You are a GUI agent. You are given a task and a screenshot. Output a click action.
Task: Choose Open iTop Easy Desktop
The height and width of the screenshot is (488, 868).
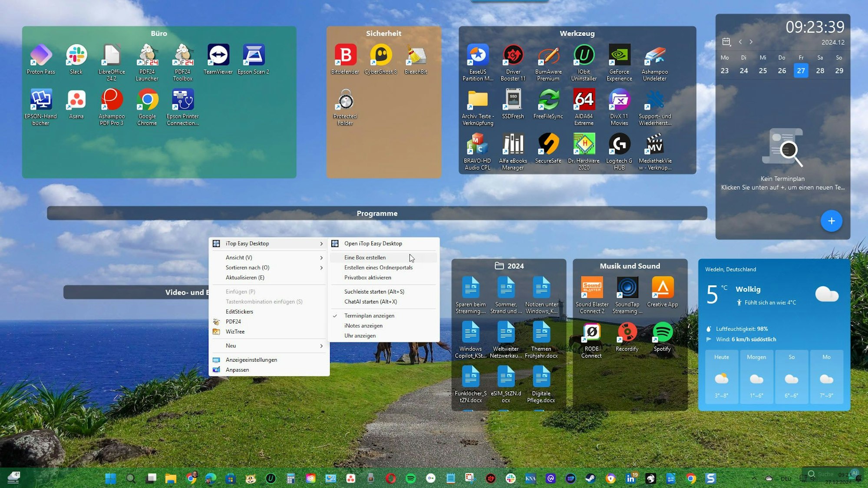click(373, 243)
